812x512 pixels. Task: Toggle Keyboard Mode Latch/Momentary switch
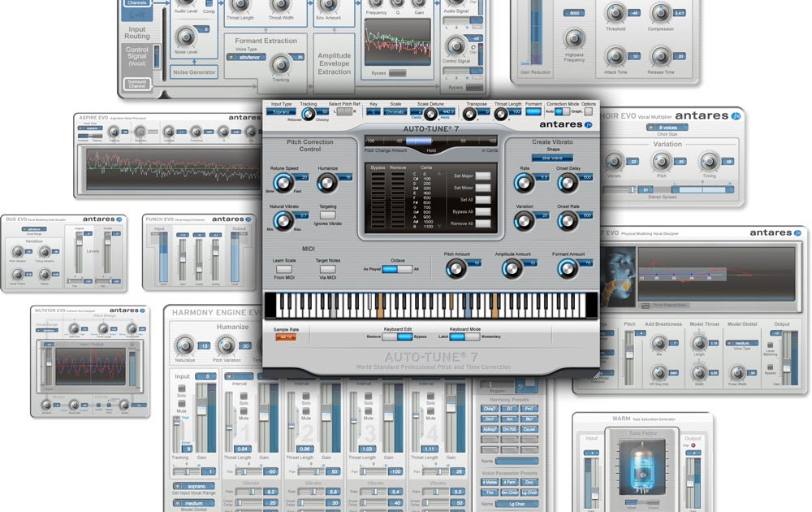click(464, 336)
